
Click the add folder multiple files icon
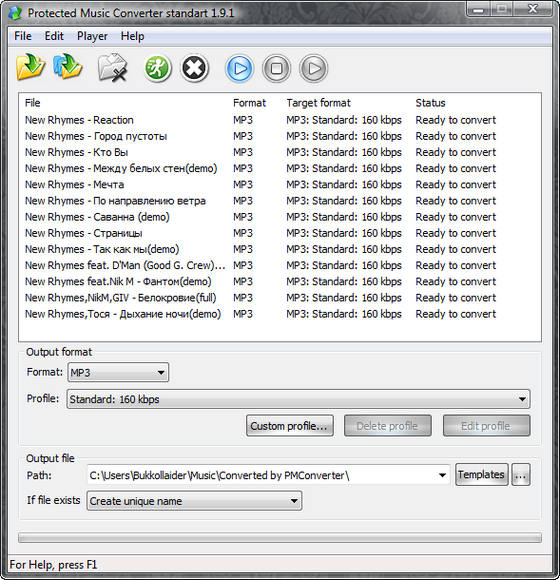(x=67, y=67)
